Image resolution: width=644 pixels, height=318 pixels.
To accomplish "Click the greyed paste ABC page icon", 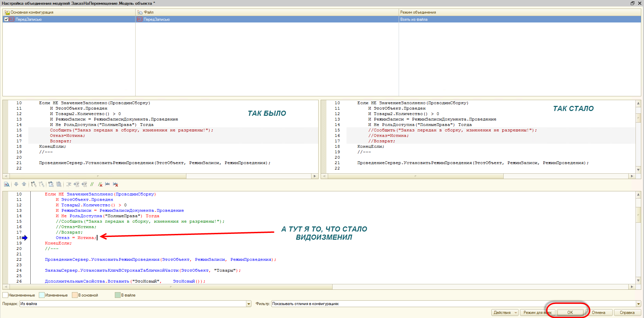I will pos(59,184).
